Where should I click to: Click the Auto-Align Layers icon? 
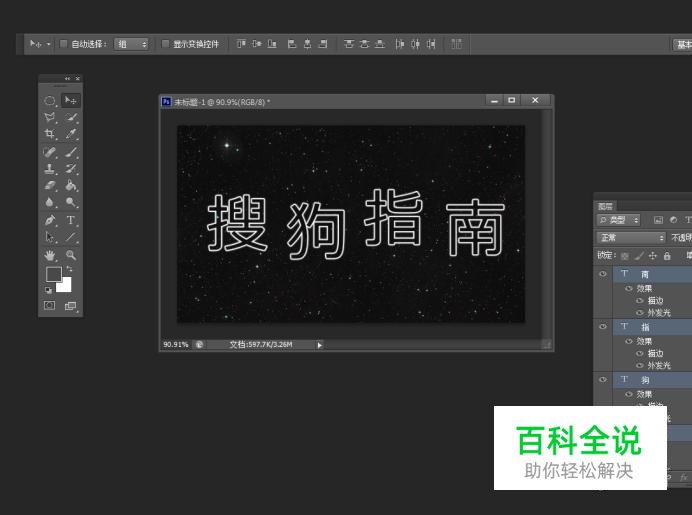(456, 44)
